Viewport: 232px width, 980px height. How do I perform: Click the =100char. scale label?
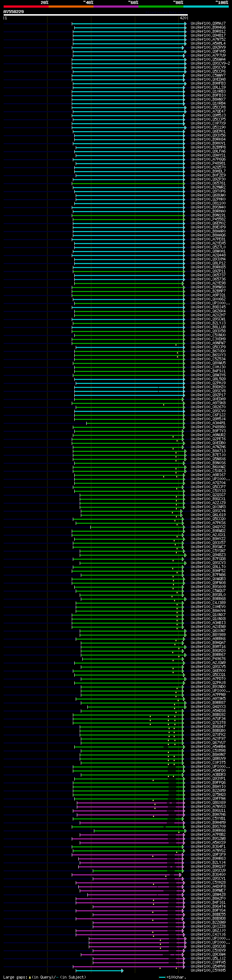[177, 977]
